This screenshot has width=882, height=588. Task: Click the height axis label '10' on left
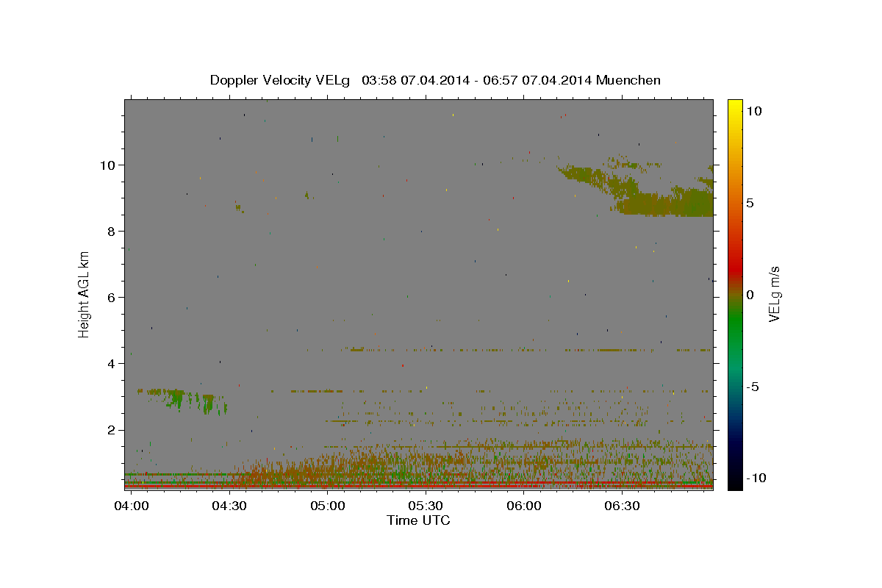click(110, 165)
